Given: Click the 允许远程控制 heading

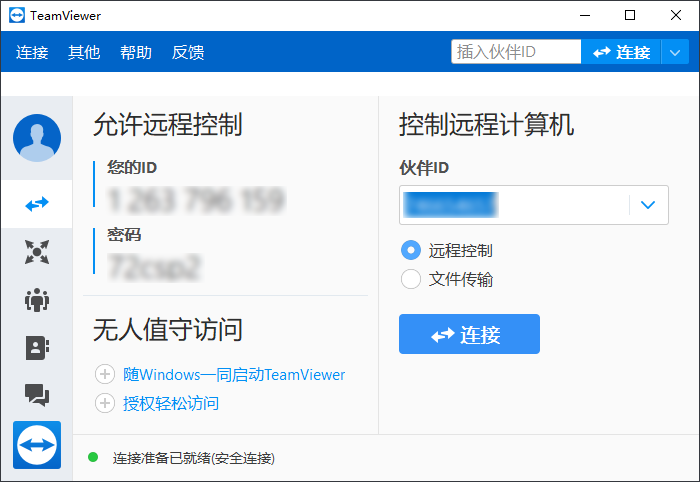Looking at the screenshot, I should click(167, 124).
